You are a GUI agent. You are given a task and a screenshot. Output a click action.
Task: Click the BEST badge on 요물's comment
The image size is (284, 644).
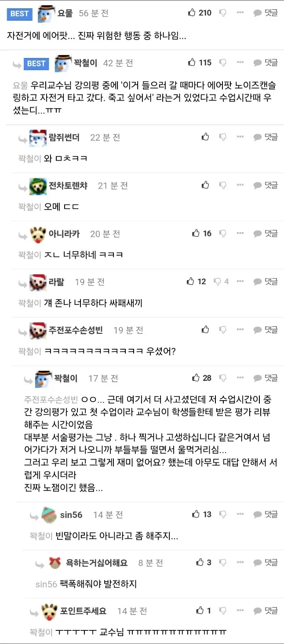click(19, 14)
